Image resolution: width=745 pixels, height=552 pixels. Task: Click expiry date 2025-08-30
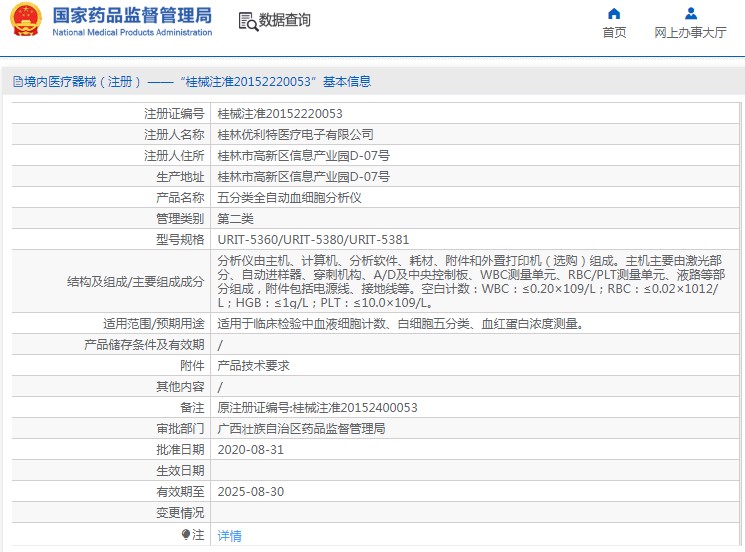250,492
